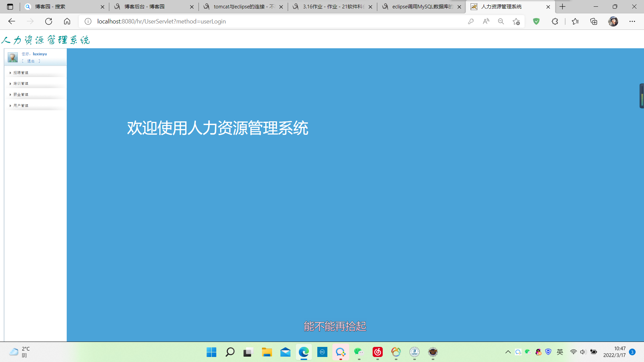Click the read aloud icon
The width and height of the screenshot is (644, 362).
(x=486, y=21)
